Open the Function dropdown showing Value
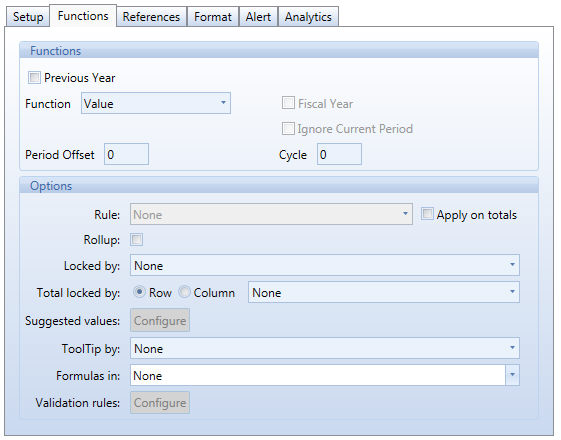 click(156, 103)
